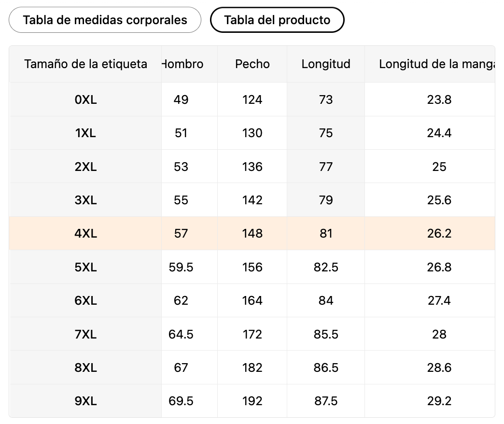Switch to Tabla de medidas corporales tab
504x424 pixels.
(105, 20)
